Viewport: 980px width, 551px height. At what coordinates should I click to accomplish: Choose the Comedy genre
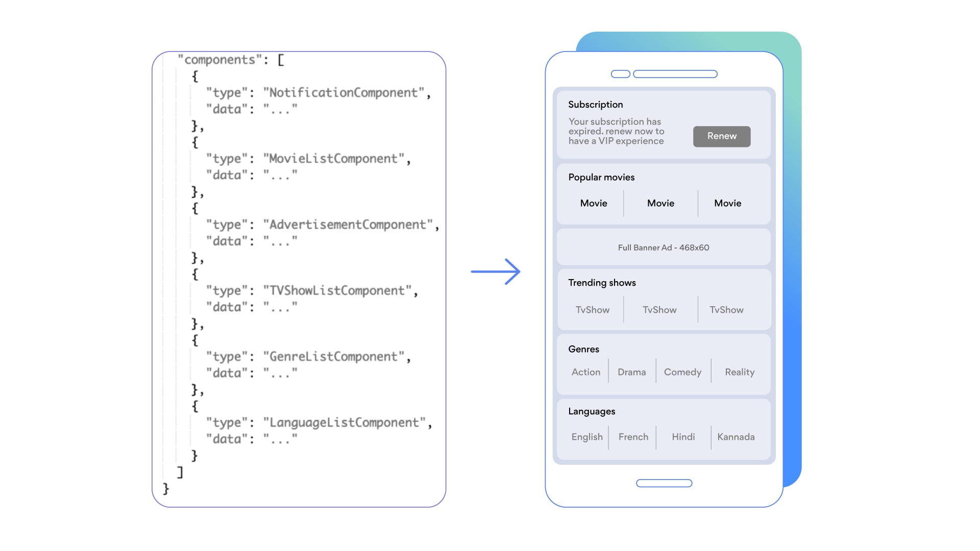click(682, 372)
